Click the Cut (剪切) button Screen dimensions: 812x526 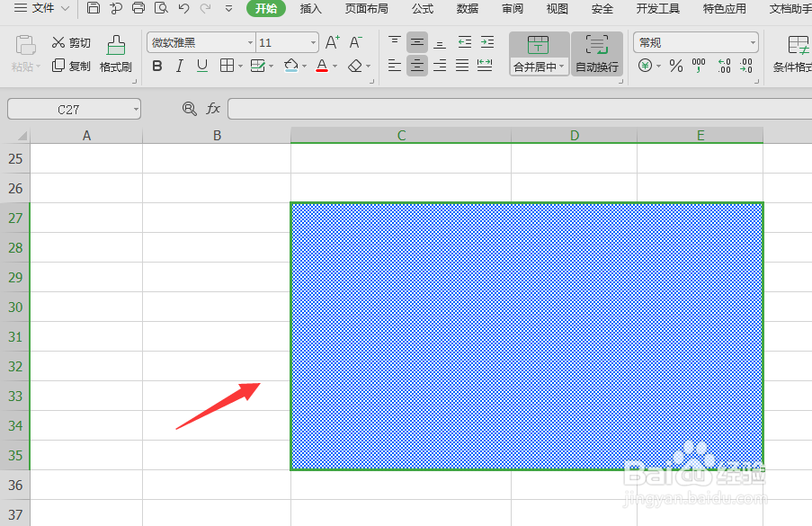[x=71, y=42]
